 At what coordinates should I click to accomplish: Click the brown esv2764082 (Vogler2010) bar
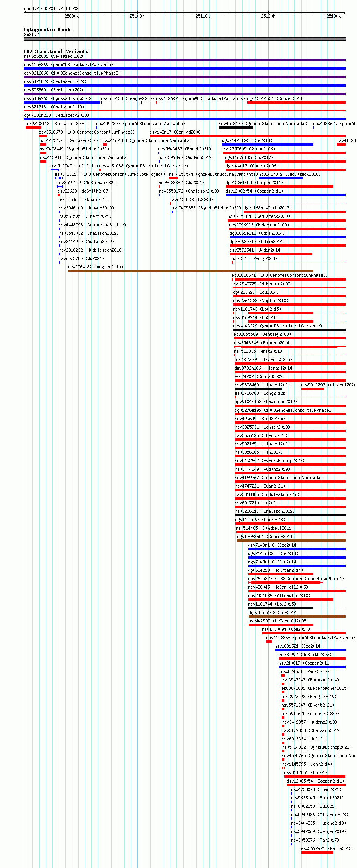[x=191, y=271]
